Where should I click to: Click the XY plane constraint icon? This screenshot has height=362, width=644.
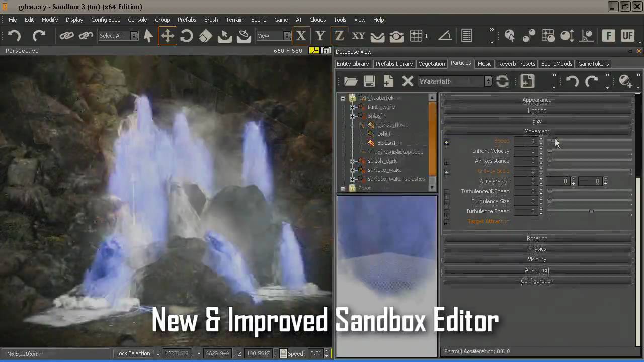pos(358,36)
